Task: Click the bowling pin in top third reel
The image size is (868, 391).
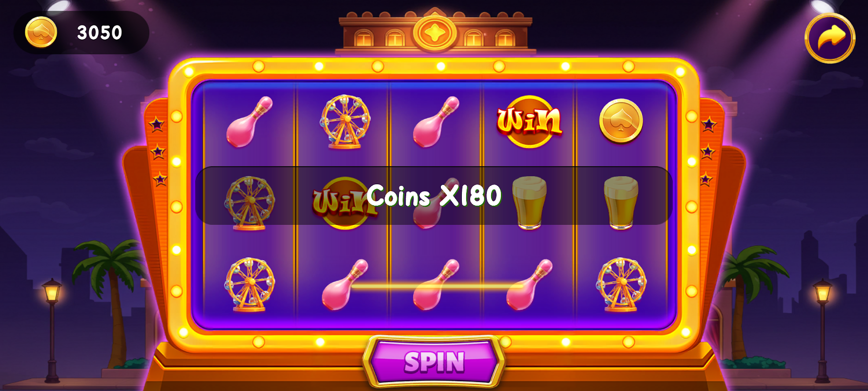Action: (436, 122)
